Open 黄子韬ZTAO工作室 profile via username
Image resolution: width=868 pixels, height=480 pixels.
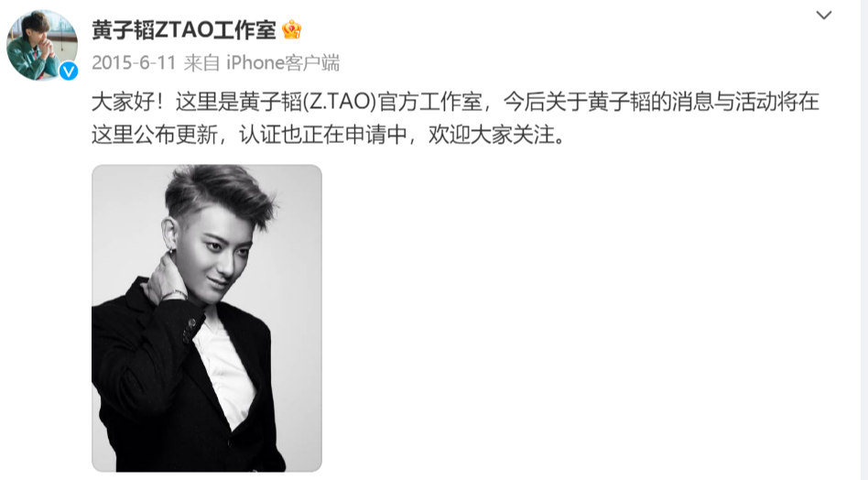tap(183, 29)
